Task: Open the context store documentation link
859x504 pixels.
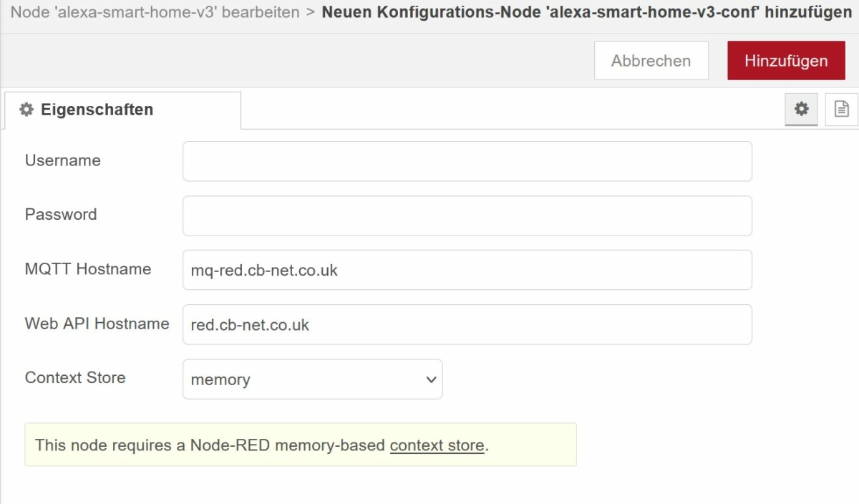Action: (437, 445)
